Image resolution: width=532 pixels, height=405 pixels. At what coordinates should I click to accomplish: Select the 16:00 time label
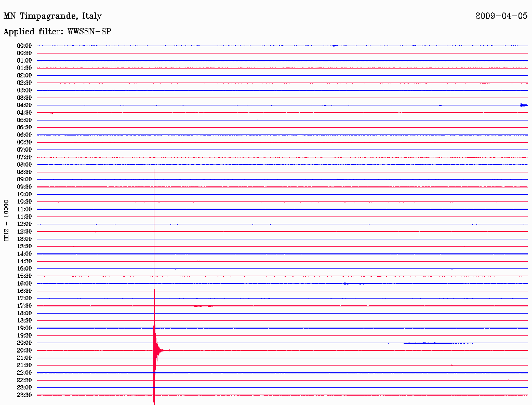coord(24,283)
